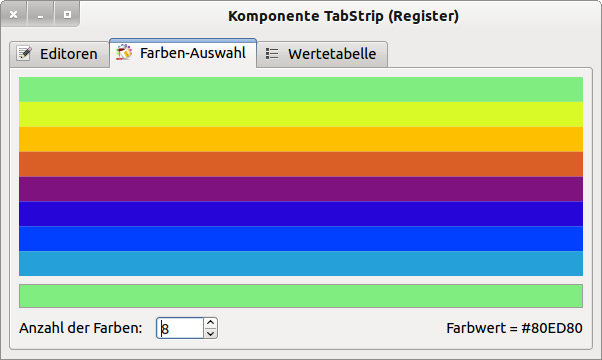Switch to the Editoren tab
The image size is (602, 360).
coord(60,54)
